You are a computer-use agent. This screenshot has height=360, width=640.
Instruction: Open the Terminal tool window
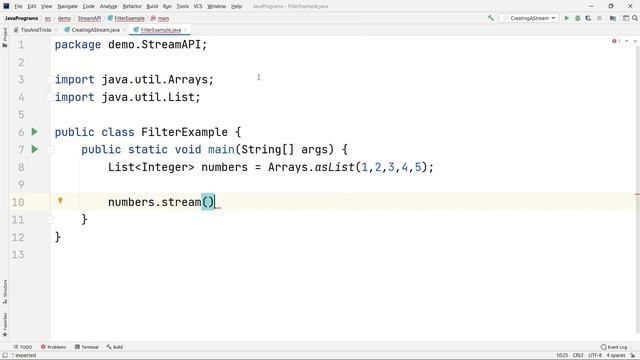click(87, 347)
